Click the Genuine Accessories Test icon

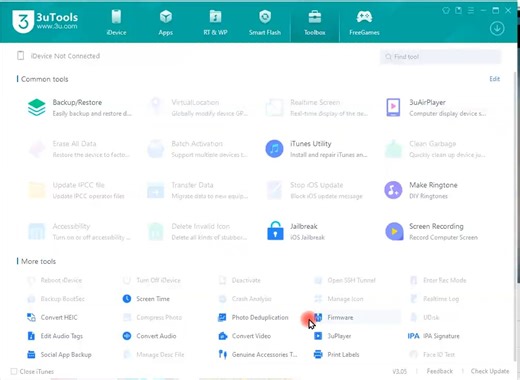222,354
